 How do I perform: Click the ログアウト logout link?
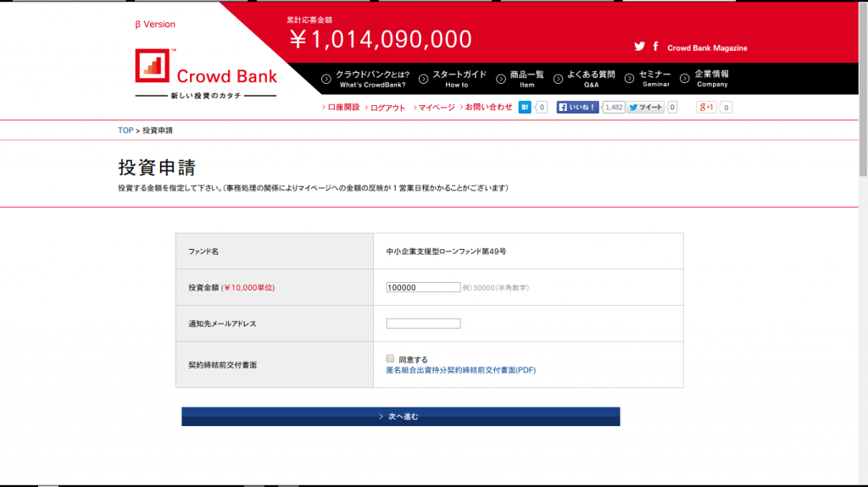(x=387, y=108)
